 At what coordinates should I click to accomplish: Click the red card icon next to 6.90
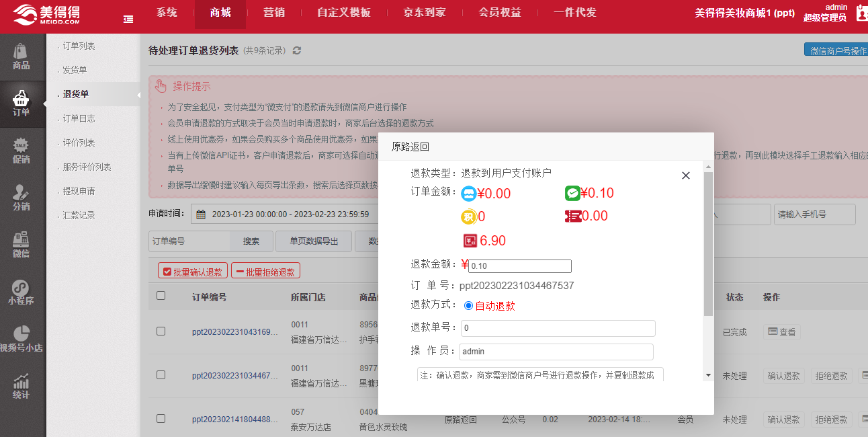point(470,241)
